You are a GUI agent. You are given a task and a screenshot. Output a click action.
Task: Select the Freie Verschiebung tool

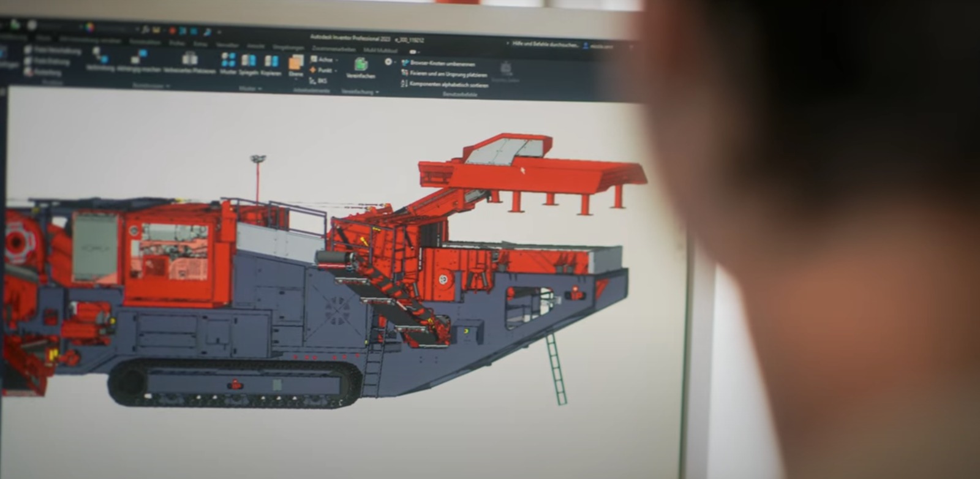click(53, 50)
